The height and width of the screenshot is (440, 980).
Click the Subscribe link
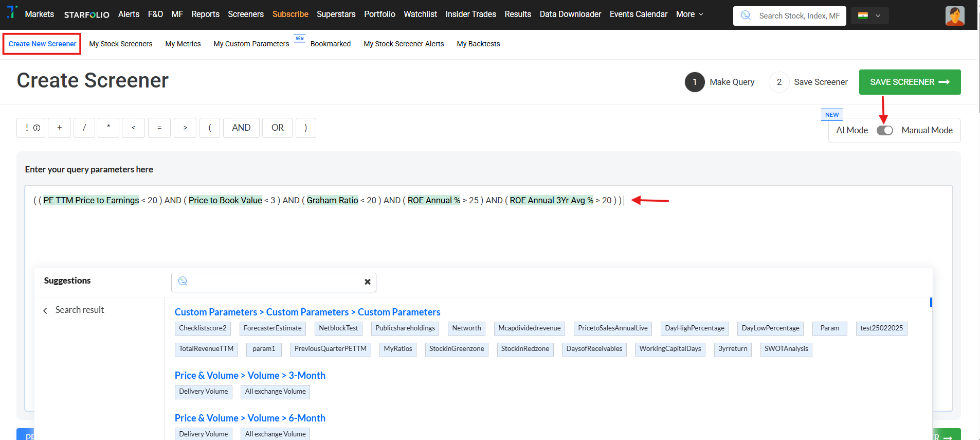pos(291,14)
